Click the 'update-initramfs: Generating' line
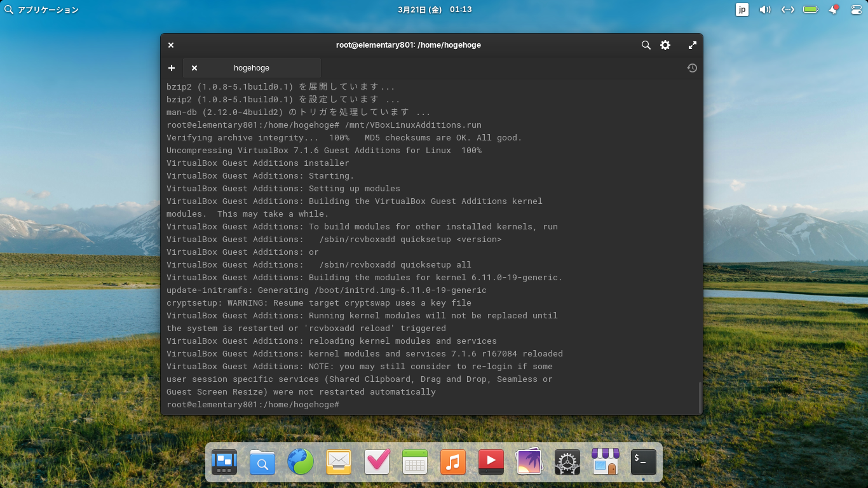The width and height of the screenshot is (868, 488). [x=327, y=290]
